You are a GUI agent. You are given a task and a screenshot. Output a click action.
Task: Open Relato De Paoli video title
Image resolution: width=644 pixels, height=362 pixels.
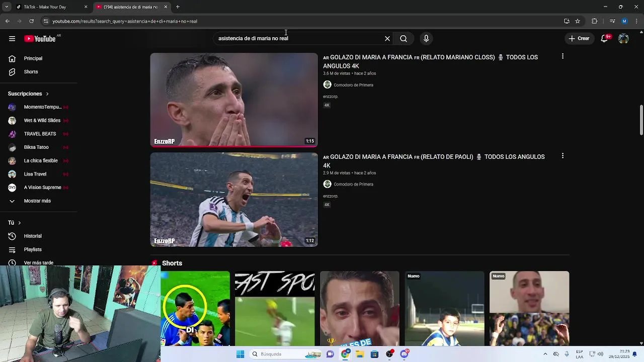(x=434, y=161)
